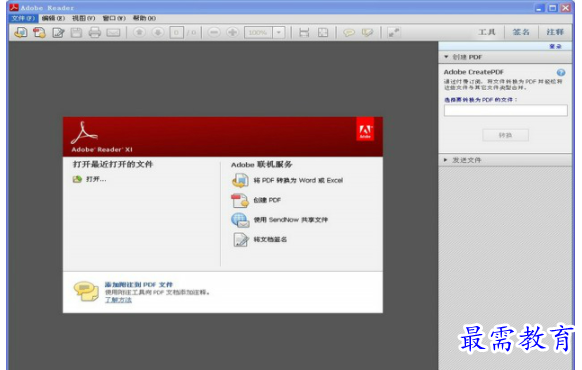The height and width of the screenshot is (370, 582).
Task: Click the Email envelope toolbar icon
Action: [113, 33]
